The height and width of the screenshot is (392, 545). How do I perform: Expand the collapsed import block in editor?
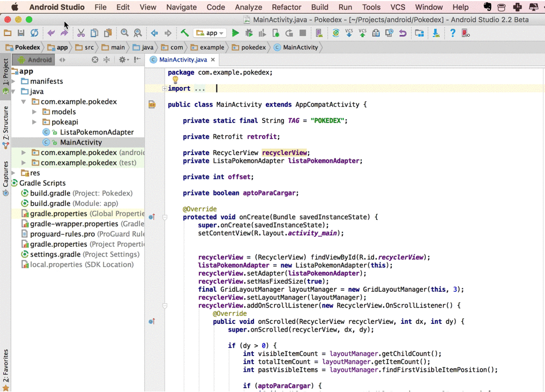click(165, 89)
